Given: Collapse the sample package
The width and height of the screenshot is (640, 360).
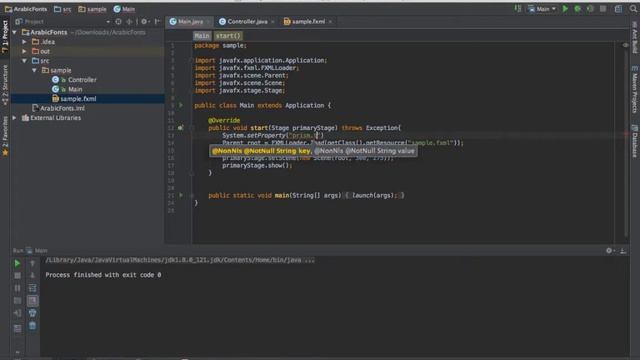Looking at the screenshot, I should point(34,70).
